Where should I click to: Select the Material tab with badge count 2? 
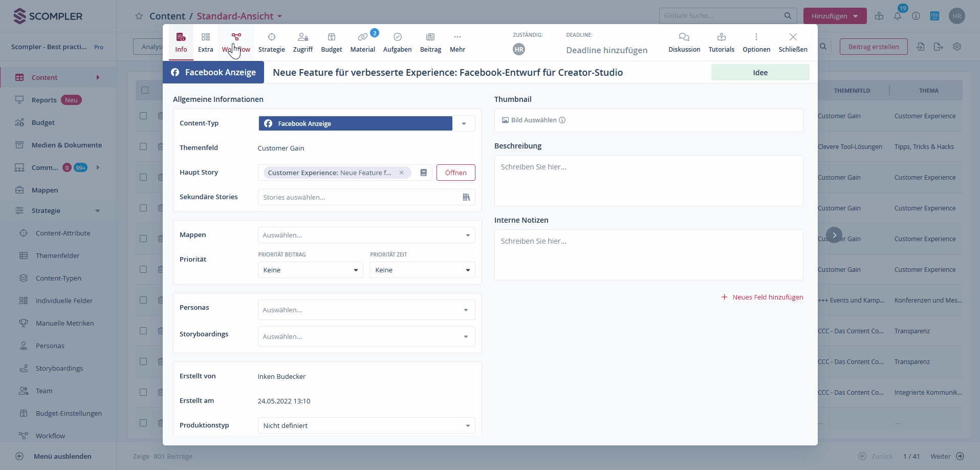click(362, 42)
